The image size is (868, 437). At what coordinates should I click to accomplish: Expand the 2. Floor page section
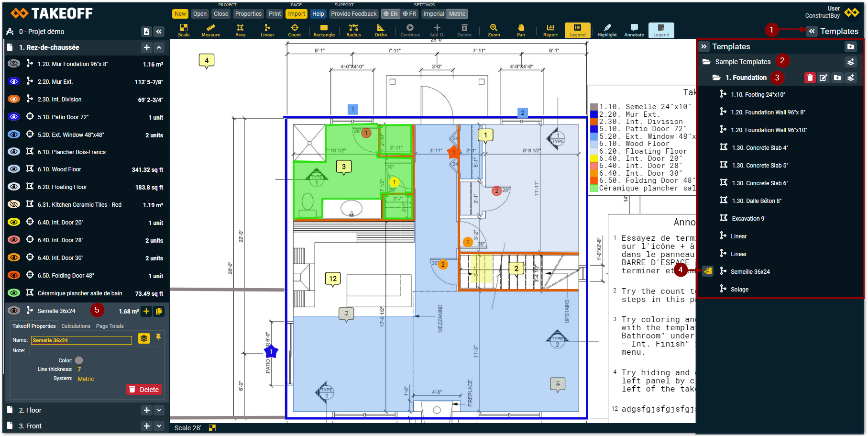[159, 410]
